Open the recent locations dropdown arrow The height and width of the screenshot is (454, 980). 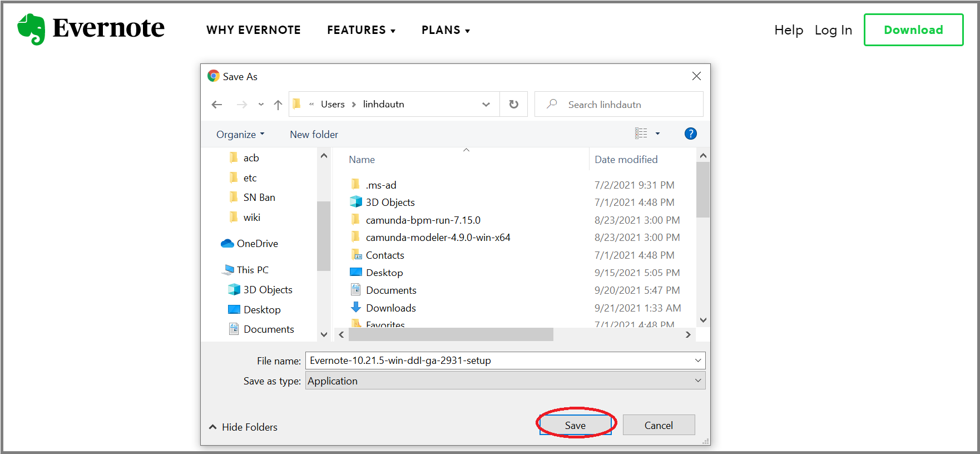pos(261,105)
